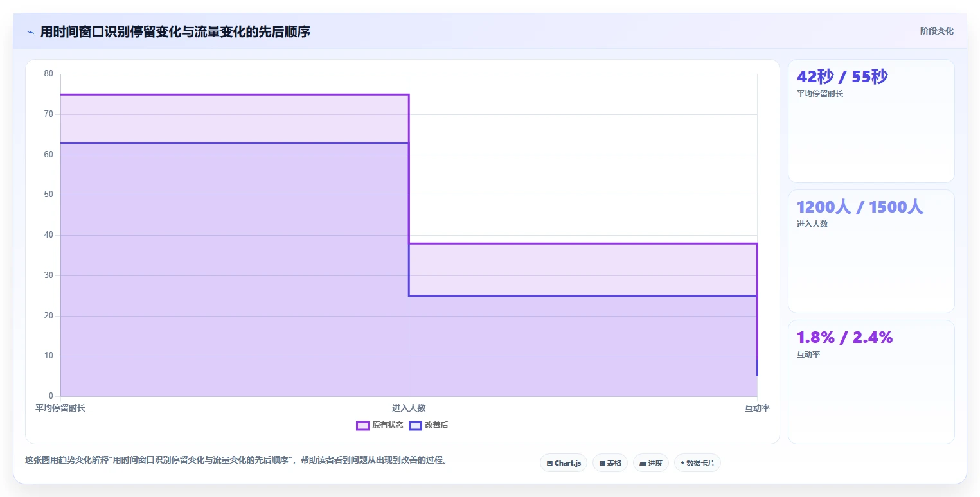Image resolution: width=980 pixels, height=497 pixels.
Task: Click the 平均停留时长 x-axis label
Action: 60,408
